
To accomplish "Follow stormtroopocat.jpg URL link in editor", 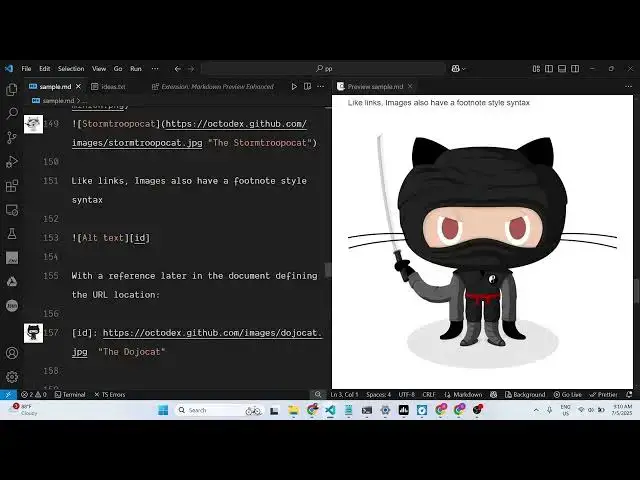I will coord(189,133).
